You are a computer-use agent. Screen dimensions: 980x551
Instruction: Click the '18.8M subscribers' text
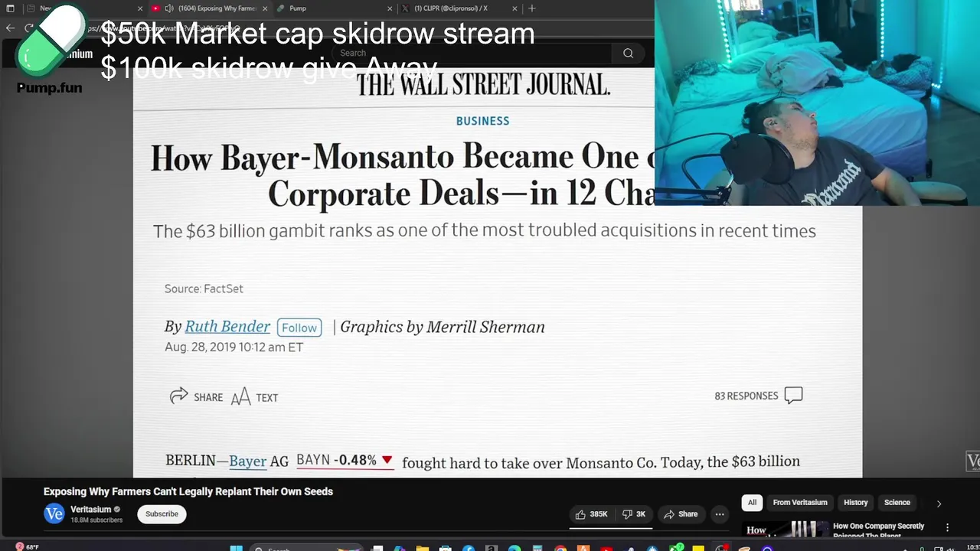click(x=96, y=520)
